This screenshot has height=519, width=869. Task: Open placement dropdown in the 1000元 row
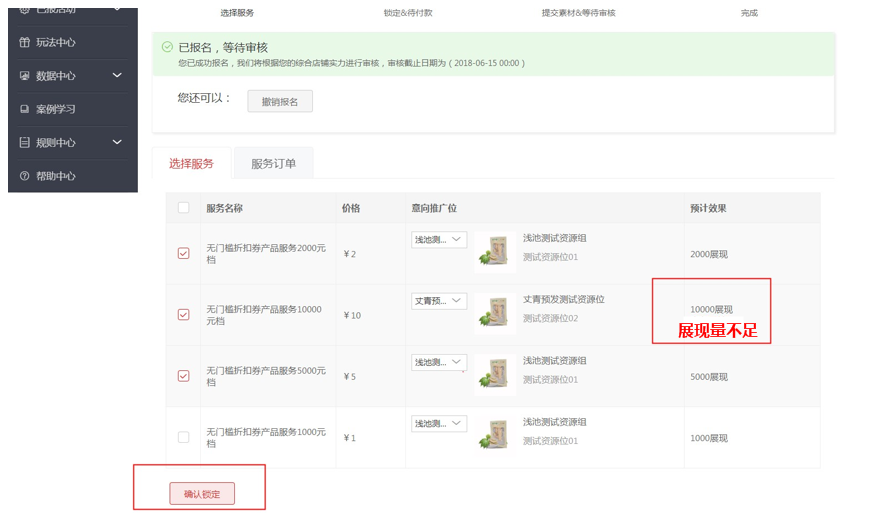pyautogui.click(x=439, y=423)
